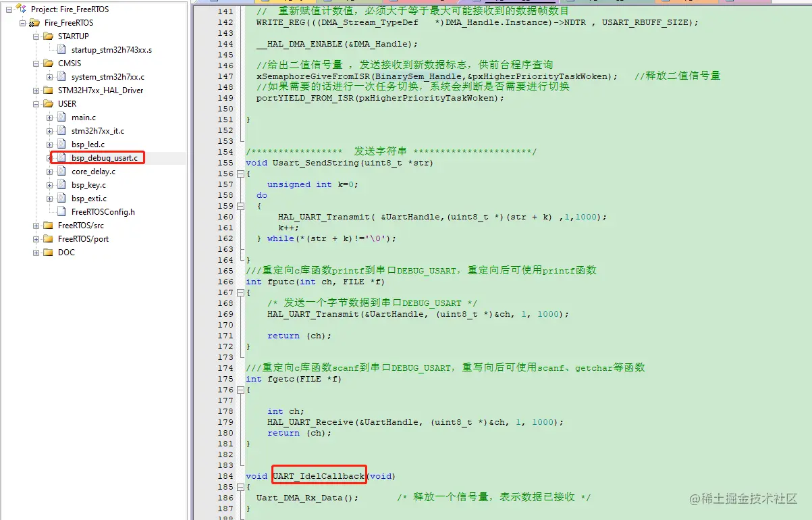Expand the FreeRTOS/src group

point(36,225)
